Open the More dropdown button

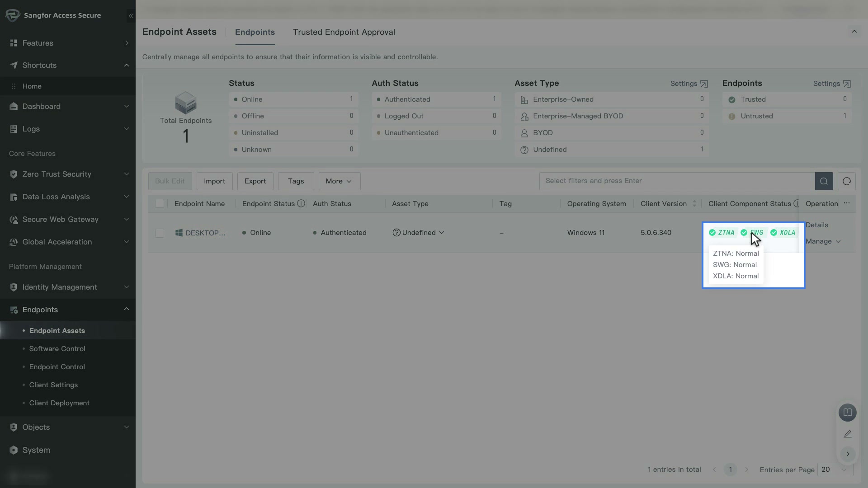point(340,181)
